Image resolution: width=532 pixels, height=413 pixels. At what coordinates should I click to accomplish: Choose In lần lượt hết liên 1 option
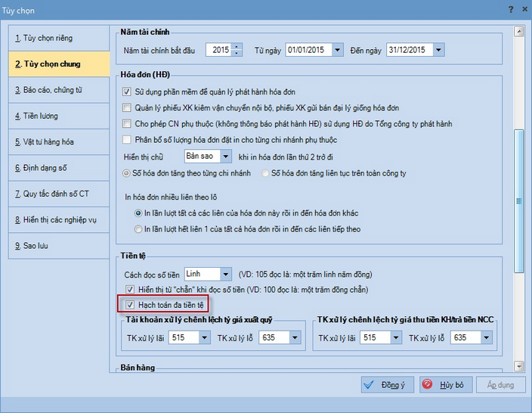[x=138, y=229]
